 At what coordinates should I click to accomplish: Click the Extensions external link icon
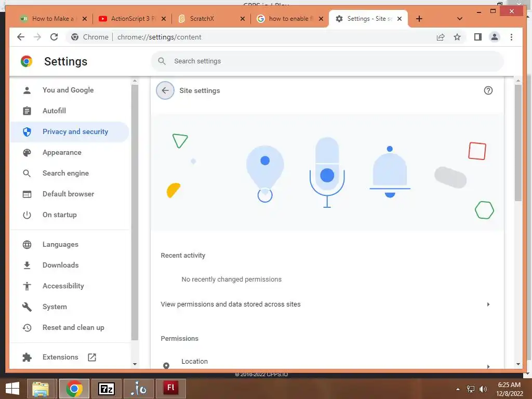pos(92,357)
